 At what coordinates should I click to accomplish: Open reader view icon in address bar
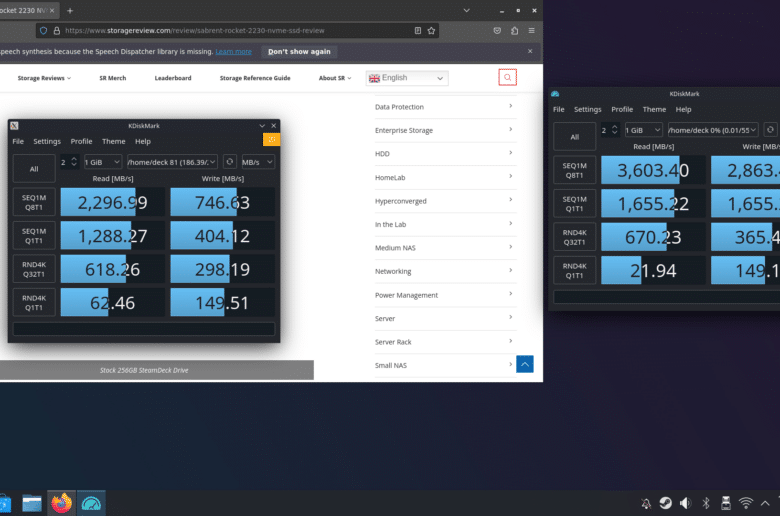[x=418, y=30]
